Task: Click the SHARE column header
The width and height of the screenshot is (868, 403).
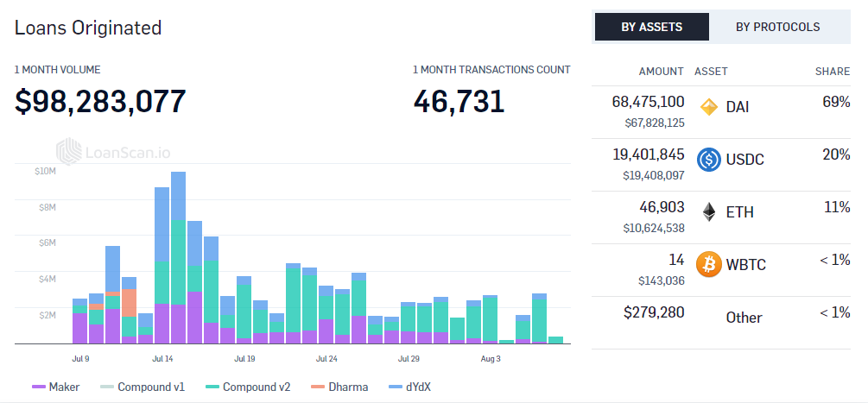Action: 833,72
